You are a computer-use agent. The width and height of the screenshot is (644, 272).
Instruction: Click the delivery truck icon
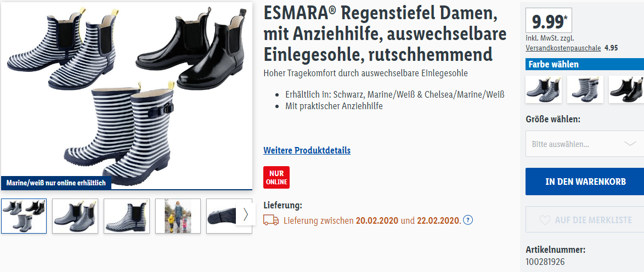[271, 220]
